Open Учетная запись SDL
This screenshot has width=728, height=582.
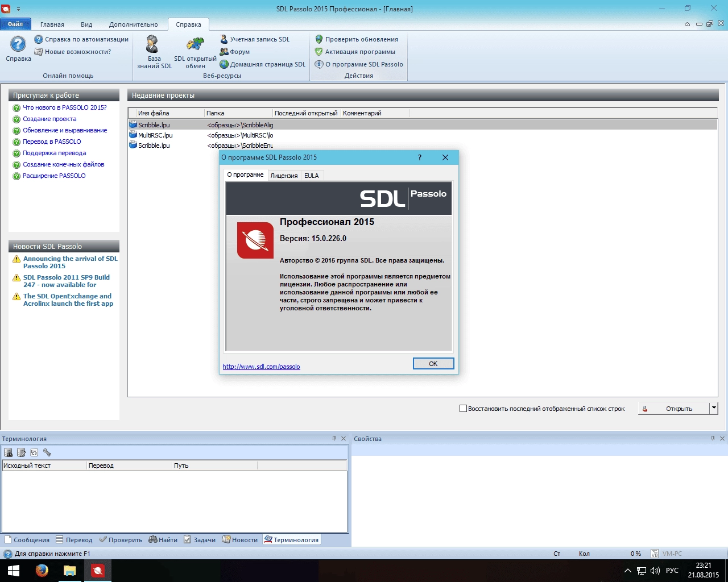point(255,39)
